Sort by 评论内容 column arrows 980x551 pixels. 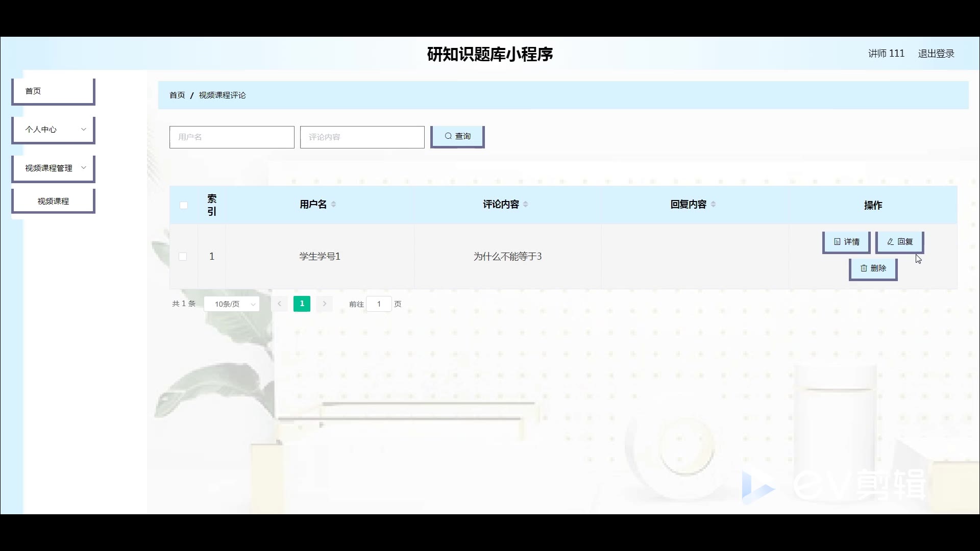pos(525,204)
